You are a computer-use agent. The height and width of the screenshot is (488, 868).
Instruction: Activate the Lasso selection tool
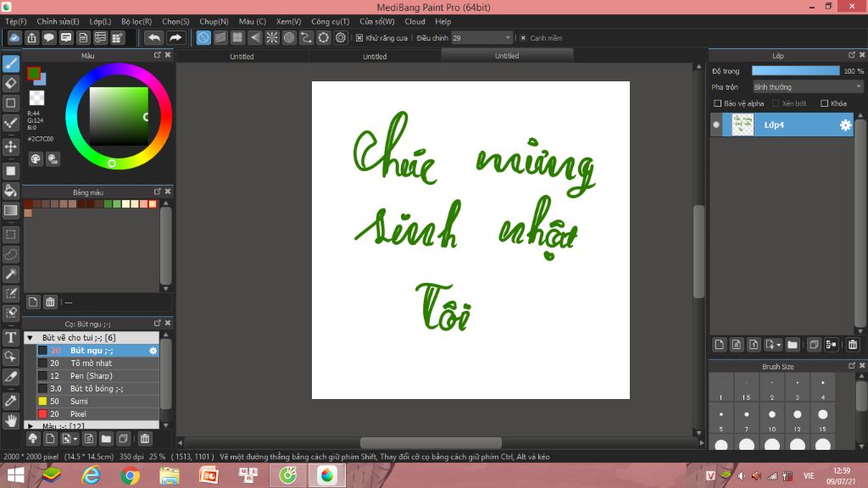(x=11, y=254)
